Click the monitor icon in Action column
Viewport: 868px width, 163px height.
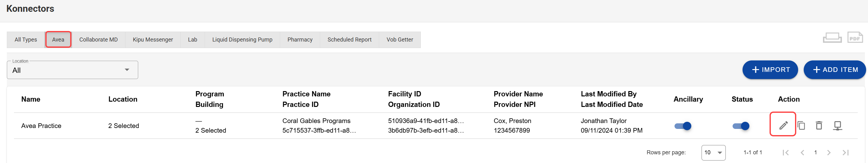point(837,126)
